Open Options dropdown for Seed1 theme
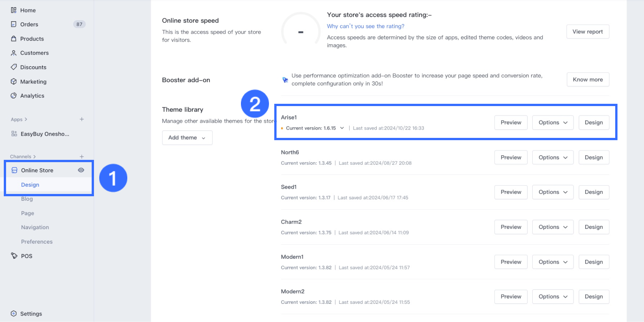This screenshot has height=322, width=644. point(553,192)
